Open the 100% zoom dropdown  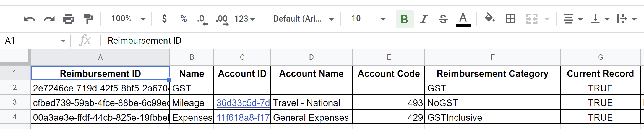[128, 19]
